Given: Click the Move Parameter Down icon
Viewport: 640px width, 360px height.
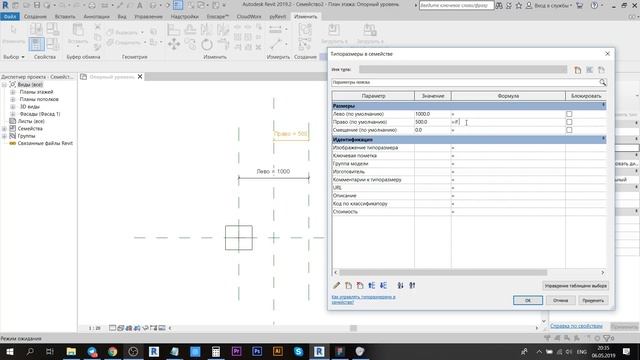Looking at the screenshot, I should click(x=383, y=285).
